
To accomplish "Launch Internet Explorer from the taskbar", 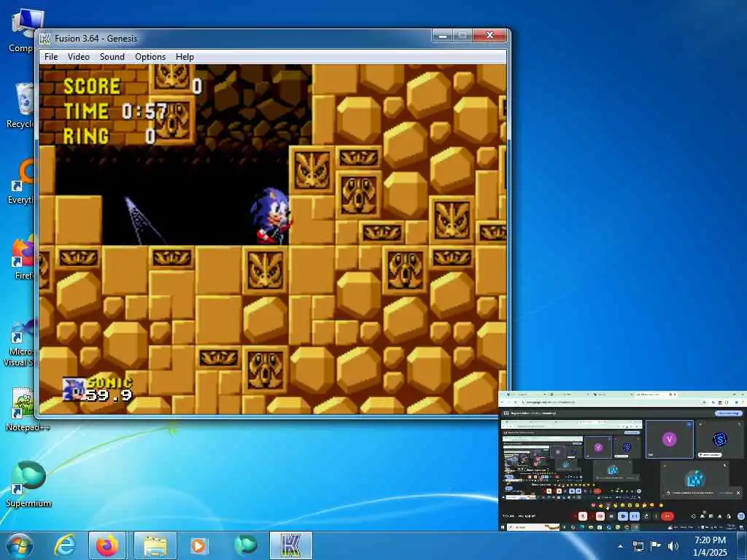I will pyautogui.click(x=64, y=545).
